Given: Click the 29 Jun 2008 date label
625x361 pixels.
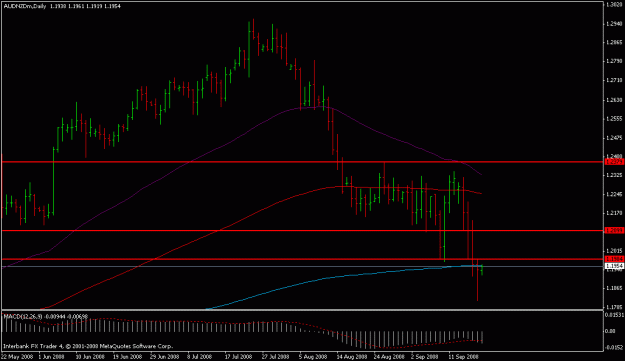Looking at the screenshot, I should click(x=164, y=357).
